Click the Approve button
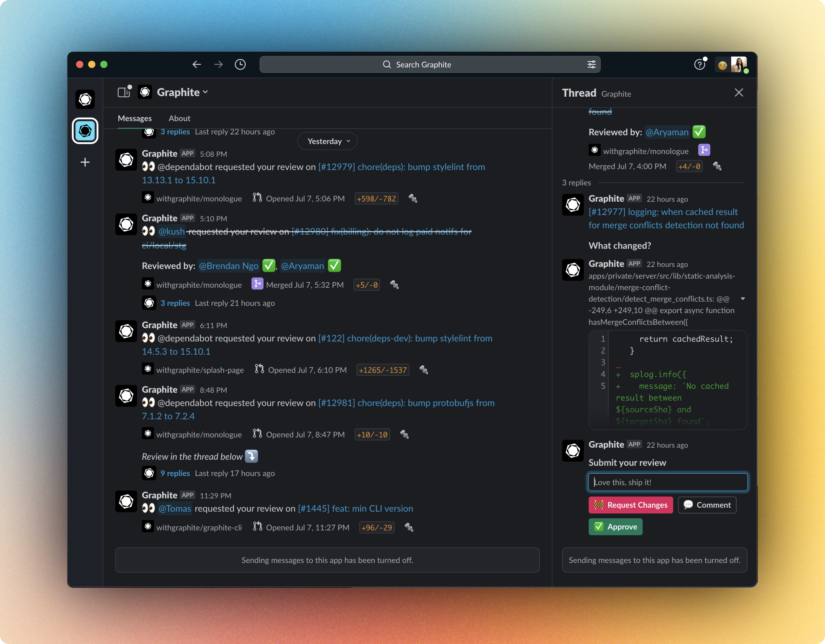 tap(615, 527)
